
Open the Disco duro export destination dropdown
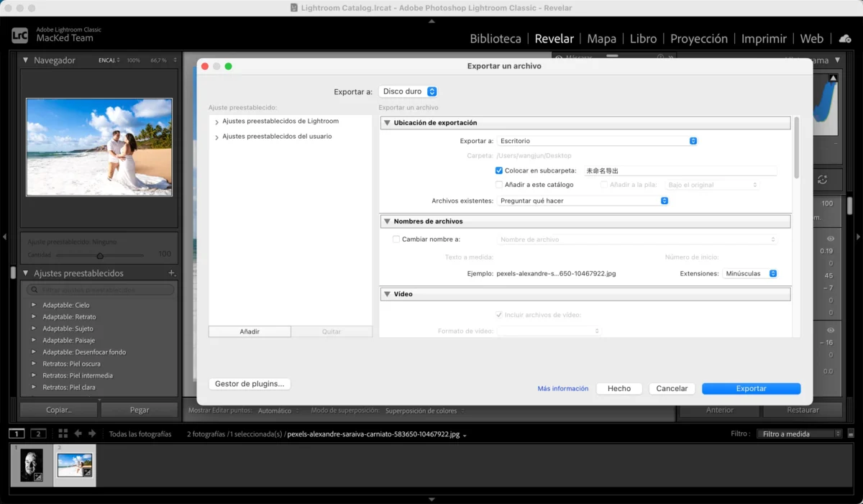coord(408,91)
